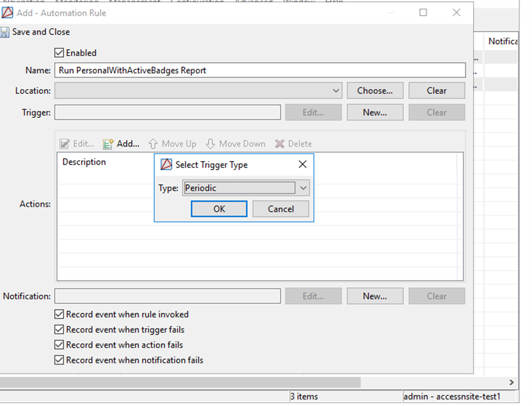The image size is (532, 406).
Task: Click New... button for Notification
Action: click(375, 296)
